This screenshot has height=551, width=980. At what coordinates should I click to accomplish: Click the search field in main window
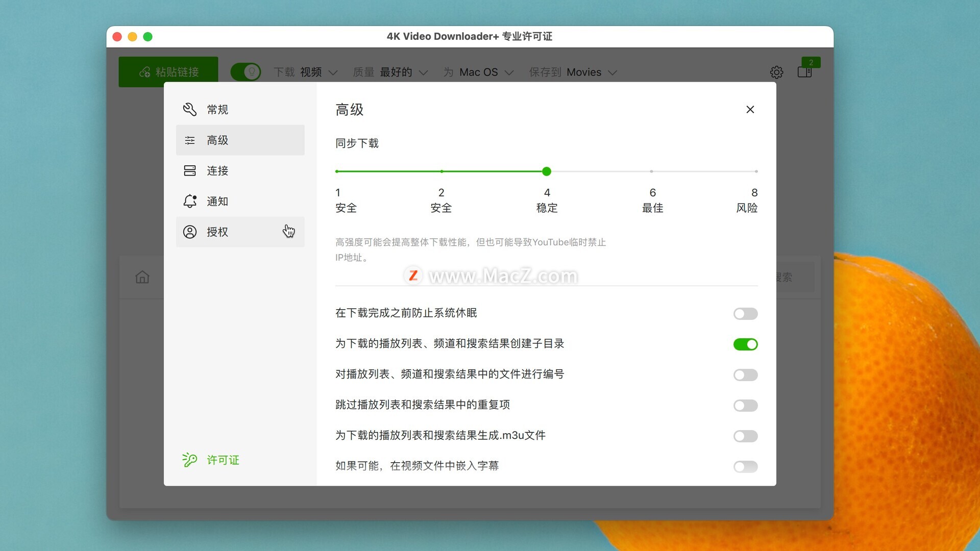795,277
